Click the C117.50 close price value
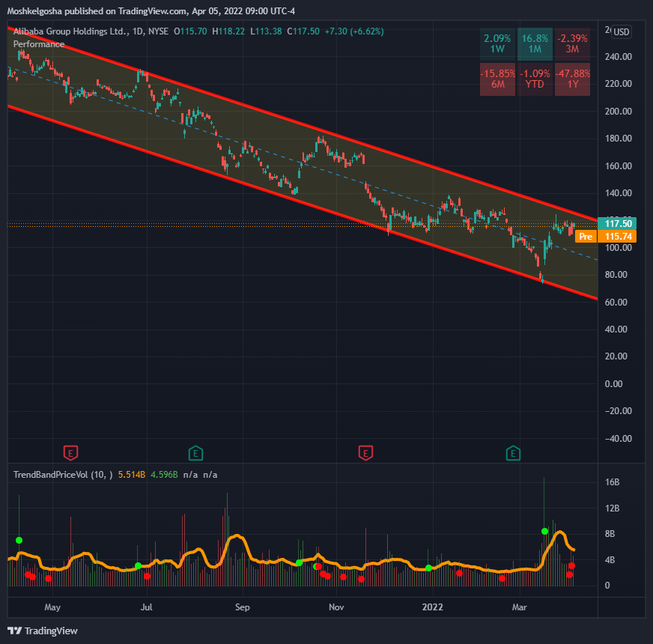 tap(303, 31)
